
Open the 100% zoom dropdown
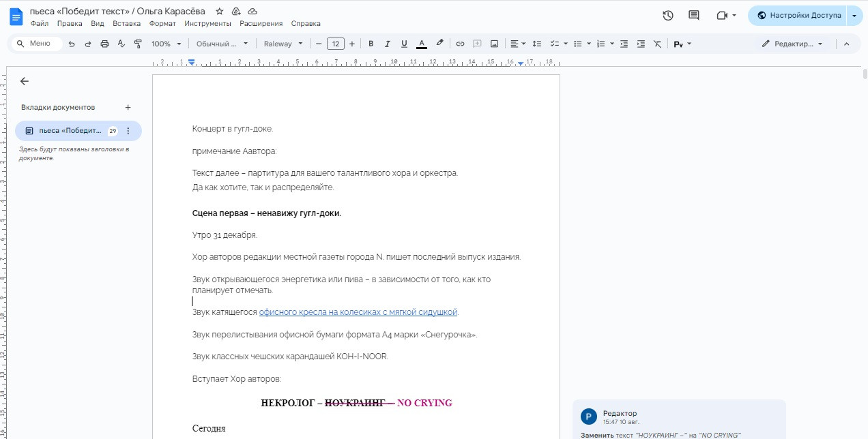(166, 44)
